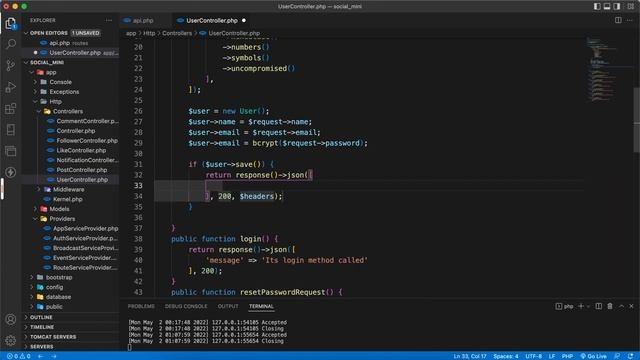Click errors and warnings count in status bar
This screenshot has width=640, height=360.
click(19, 356)
